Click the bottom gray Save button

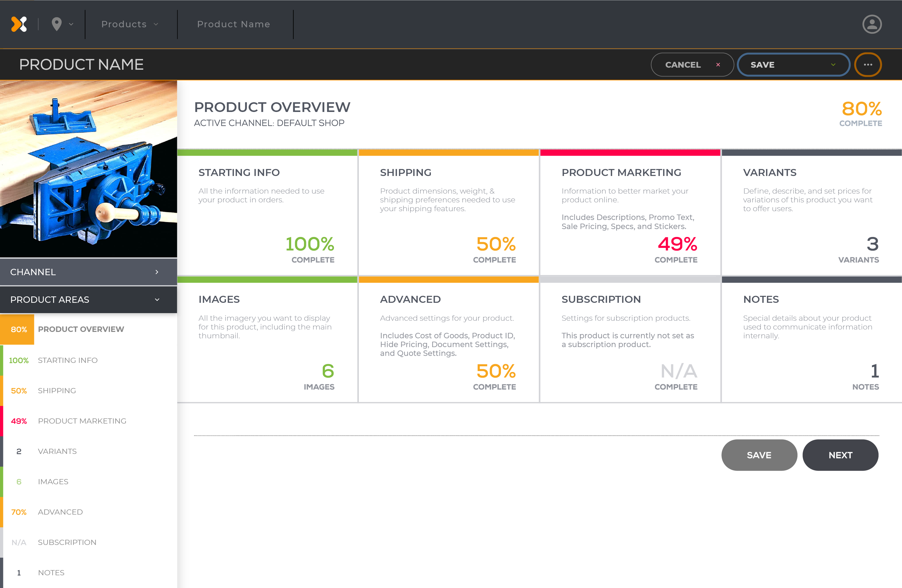click(759, 455)
